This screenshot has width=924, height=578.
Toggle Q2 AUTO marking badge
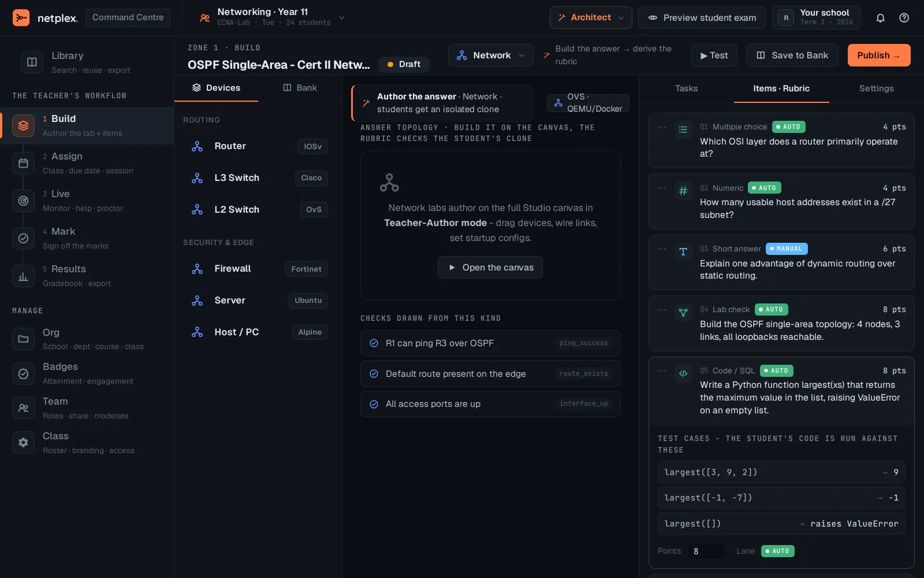765,188
